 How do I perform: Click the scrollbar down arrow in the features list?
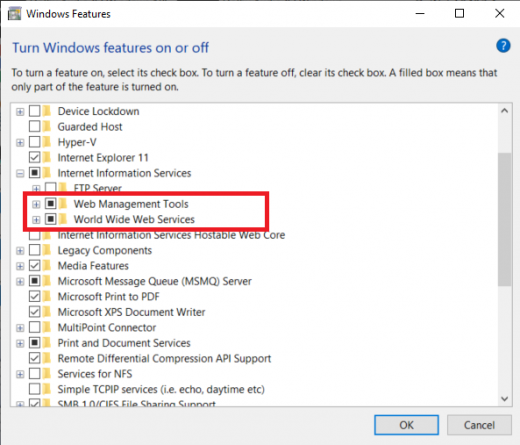[504, 399]
